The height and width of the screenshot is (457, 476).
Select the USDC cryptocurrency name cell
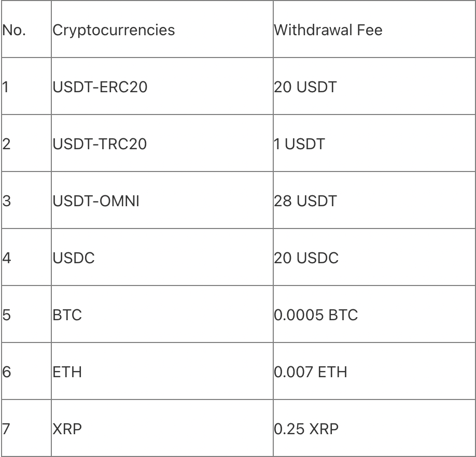[x=74, y=258]
